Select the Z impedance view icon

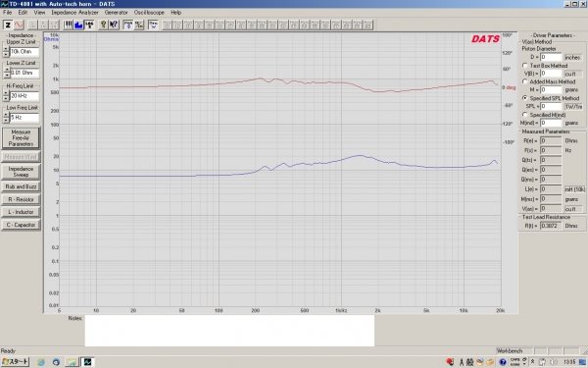8,26
